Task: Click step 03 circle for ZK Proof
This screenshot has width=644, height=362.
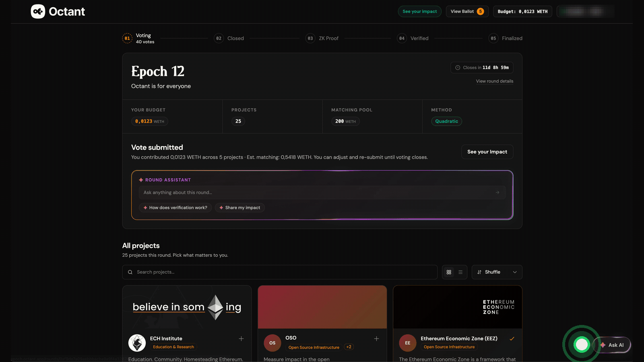Action: click(x=310, y=38)
